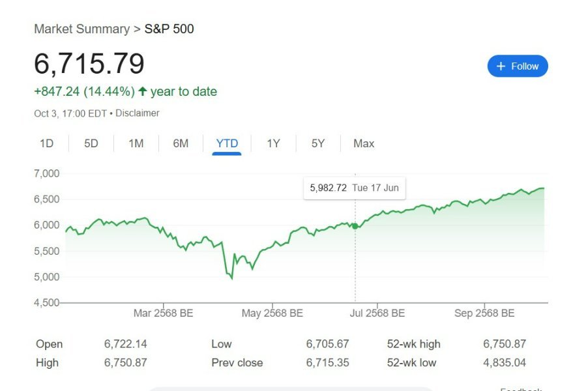The image size is (588, 391).
Task: Switch chart to 1Y view
Action: click(273, 143)
